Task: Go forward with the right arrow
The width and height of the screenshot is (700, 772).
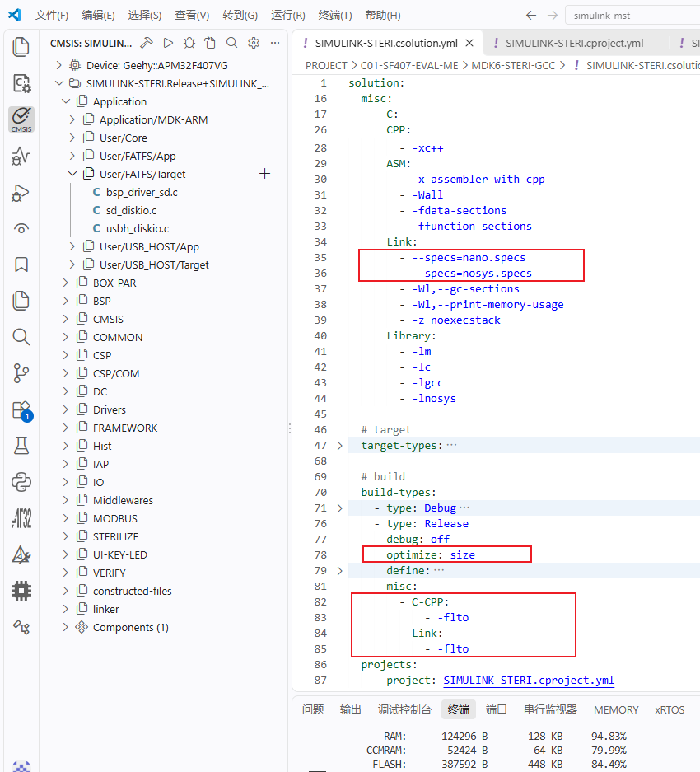Action: (x=553, y=16)
